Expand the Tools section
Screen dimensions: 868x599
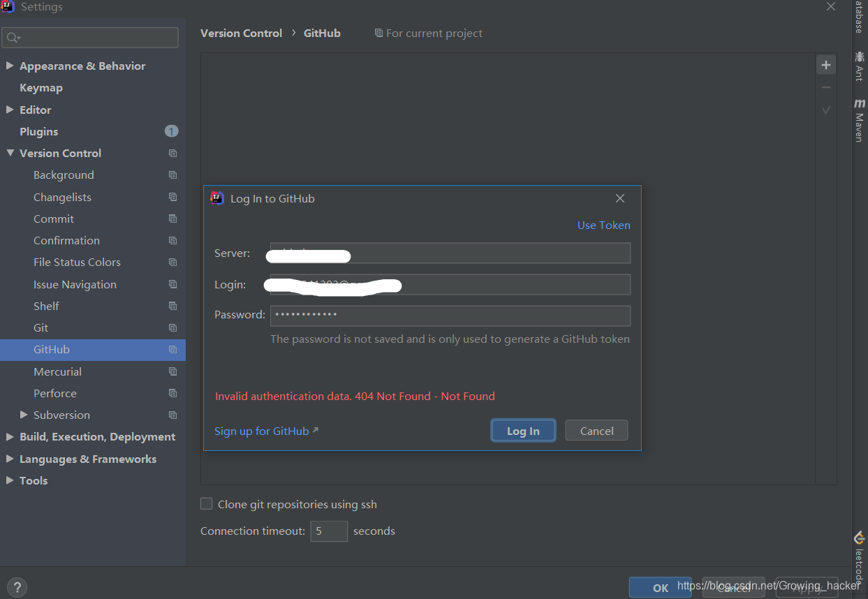pyautogui.click(x=10, y=480)
